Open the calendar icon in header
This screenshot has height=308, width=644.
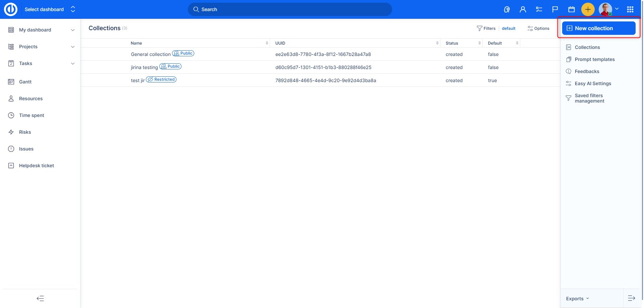click(572, 9)
